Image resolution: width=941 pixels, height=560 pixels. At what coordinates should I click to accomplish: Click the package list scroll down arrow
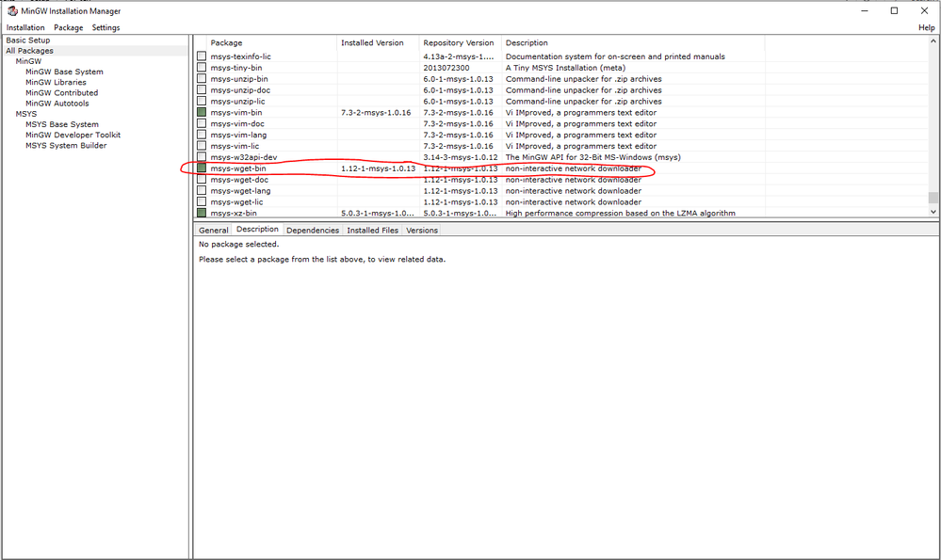click(933, 212)
